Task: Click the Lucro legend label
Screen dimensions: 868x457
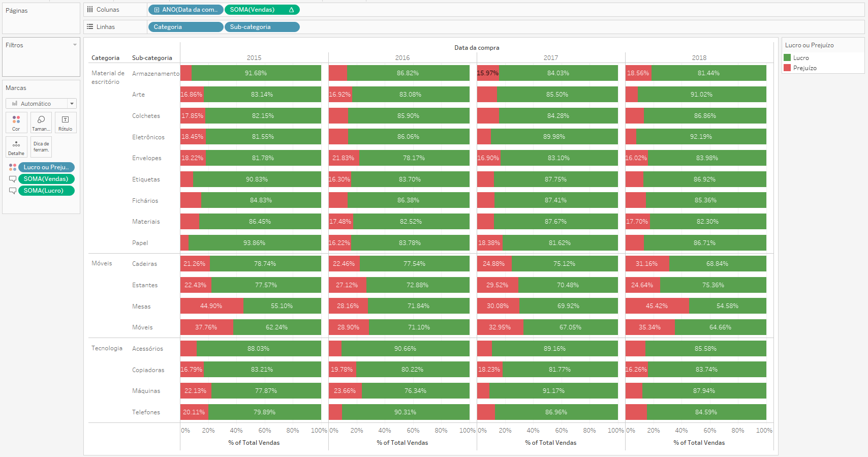Action: (x=801, y=58)
